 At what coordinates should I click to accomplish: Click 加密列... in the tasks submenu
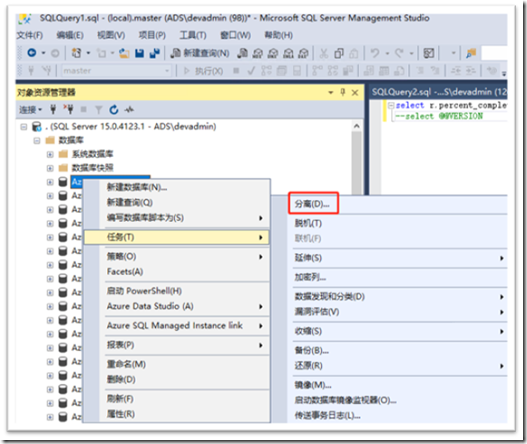[x=310, y=277]
